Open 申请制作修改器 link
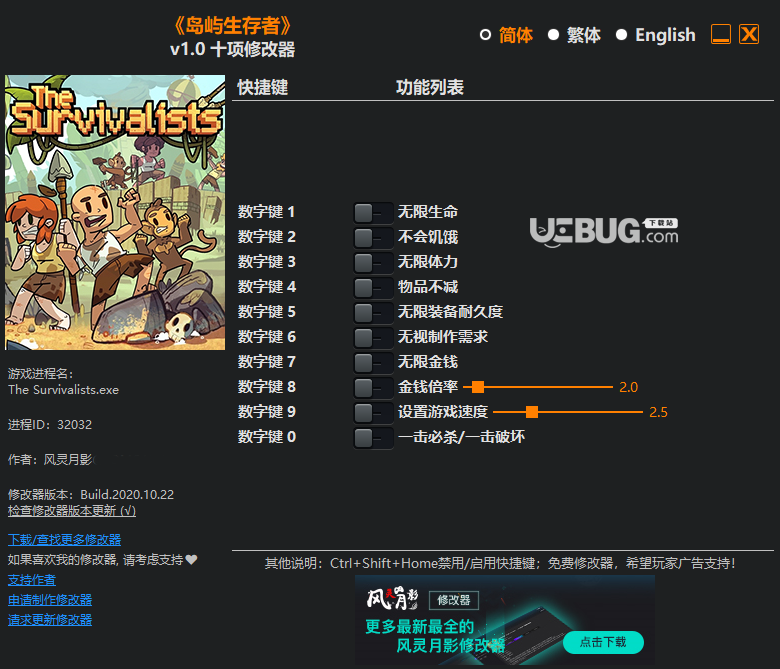The height and width of the screenshot is (669, 780). tap(50, 600)
